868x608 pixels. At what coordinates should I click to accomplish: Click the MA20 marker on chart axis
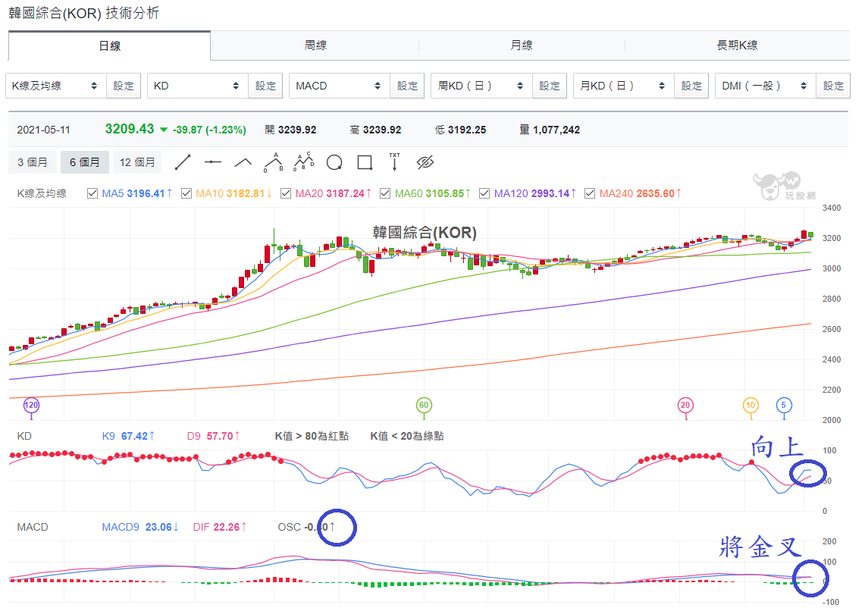685,406
